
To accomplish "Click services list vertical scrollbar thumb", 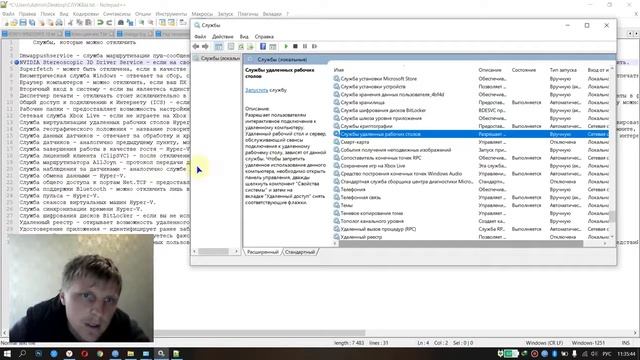I will tap(612, 216).
